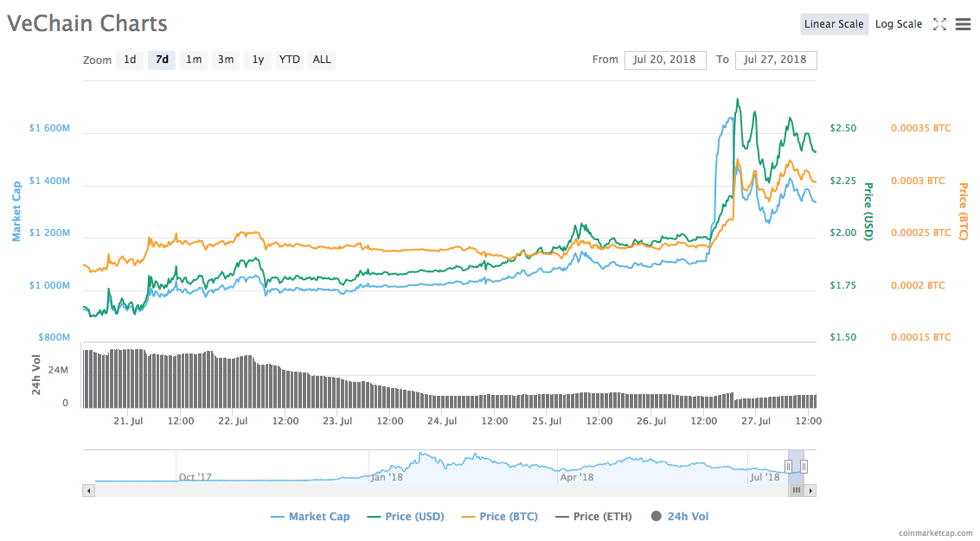Click the navigator's left scroll arrow
980x541 pixels.
tap(87, 490)
